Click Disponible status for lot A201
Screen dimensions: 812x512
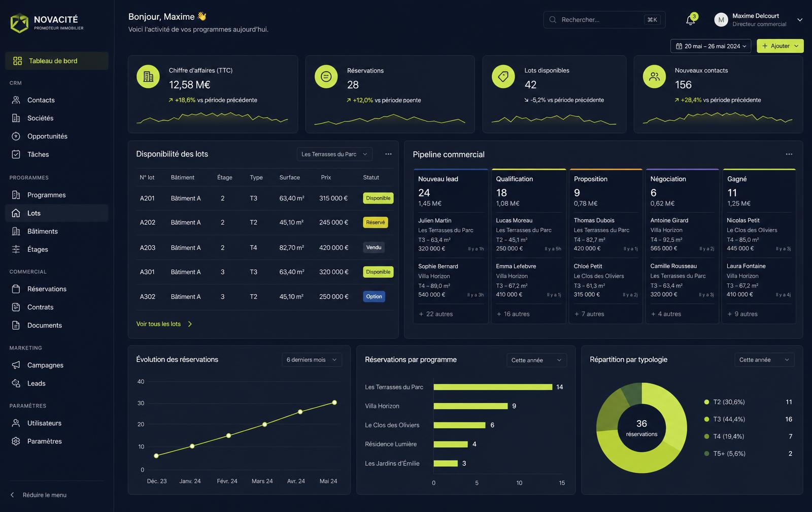[378, 198]
